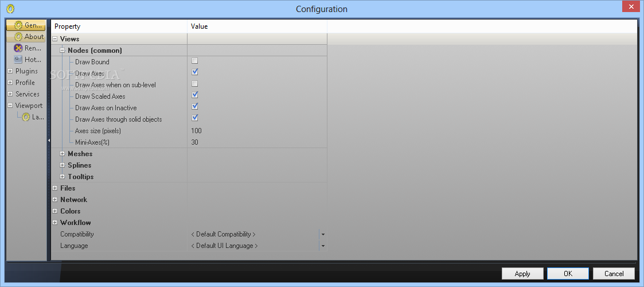Edit the Mini-Axes value 30
The width and height of the screenshot is (644, 287).
point(194,142)
